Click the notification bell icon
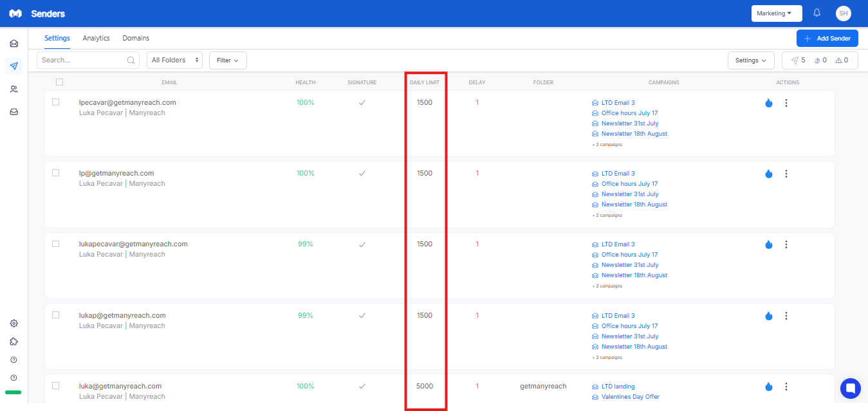868x411 pixels. click(x=817, y=13)
